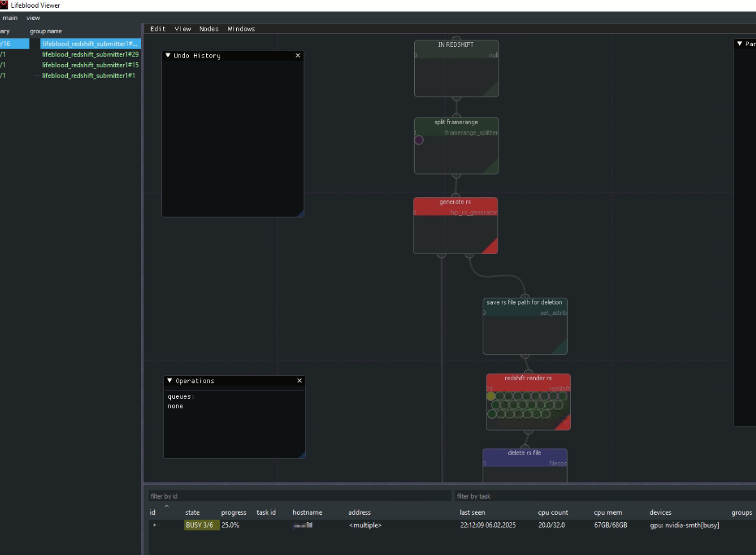Image resolution: width=756 pixels, height=555 pixels.
Task: Select group lifeblood_redshift_submitter1#29
Action: (x=90, y=54)
